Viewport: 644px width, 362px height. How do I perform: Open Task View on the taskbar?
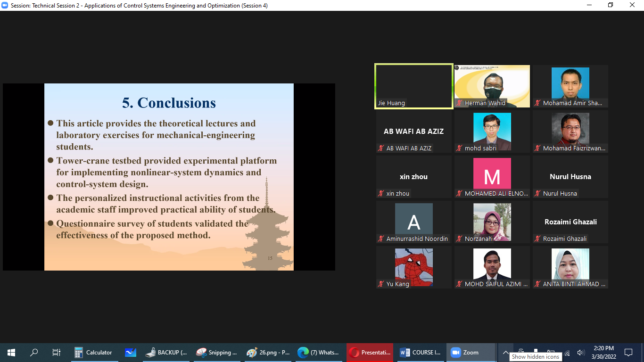(x=57, y=353)
